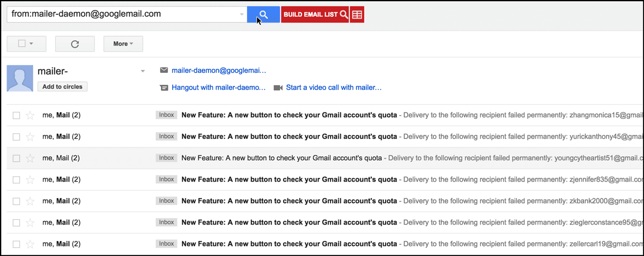Click Start a video call with mailer… link
This screenshot has height=256, width=644.
coord(334,88)
